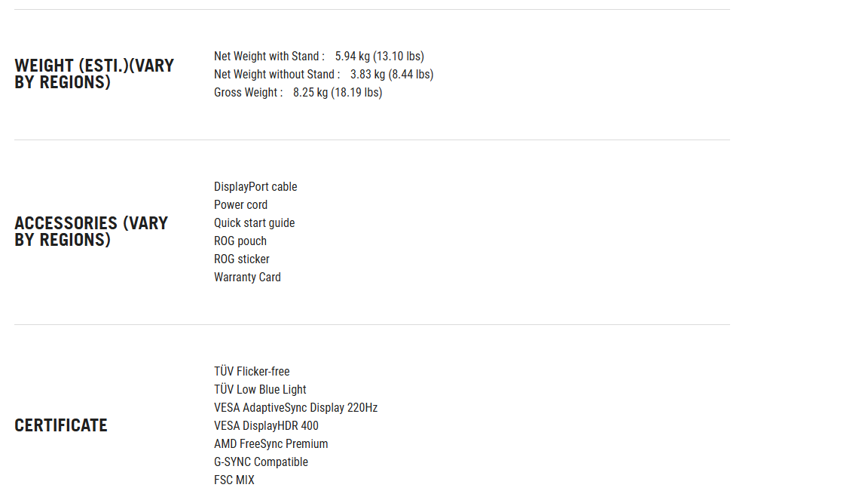Image resolution: width=868 pixels, height=503 pixels.
Task: Click the Net Weight without Stand value
Action: [392, 74]
